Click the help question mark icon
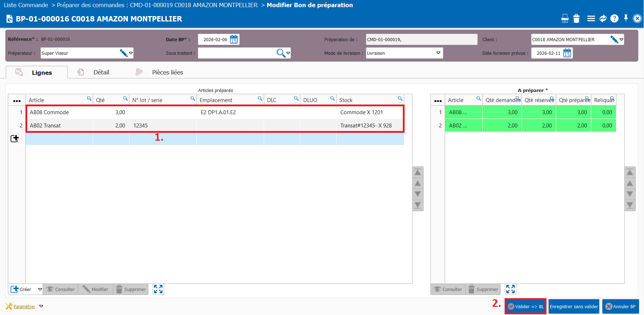Screen dimensions: 644x315 [614, 19]
